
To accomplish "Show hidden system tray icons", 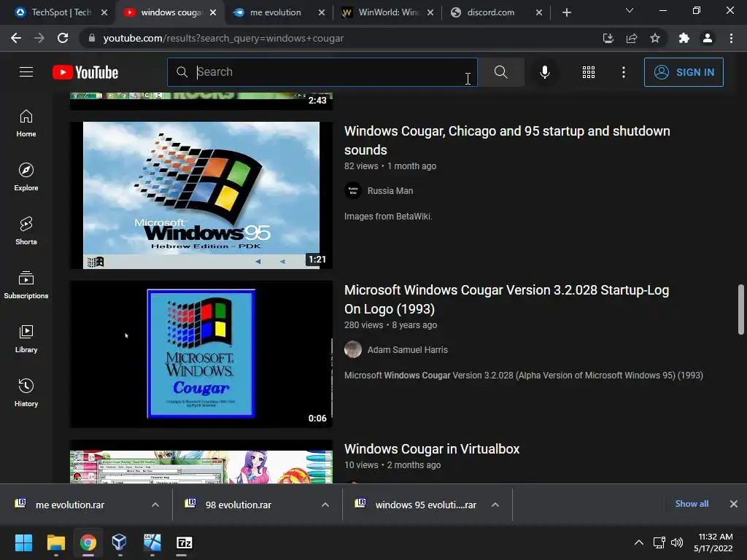I will coord(639,542).
